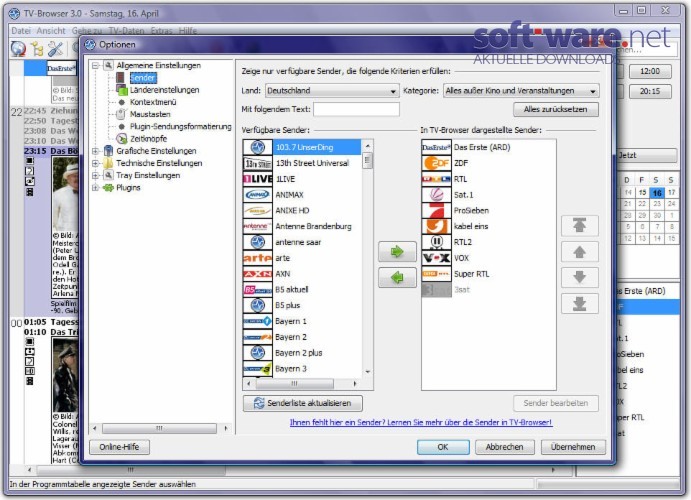This screenshot has height=500, width=691.
Task: Select Sender in the settings tree
Action: [143, 78]
